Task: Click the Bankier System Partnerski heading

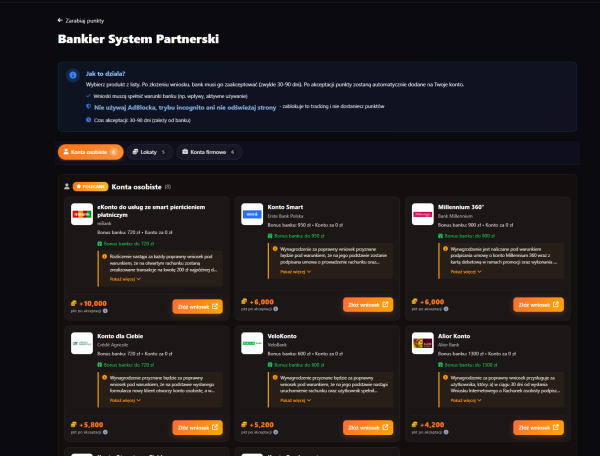Action: (139, 39)
